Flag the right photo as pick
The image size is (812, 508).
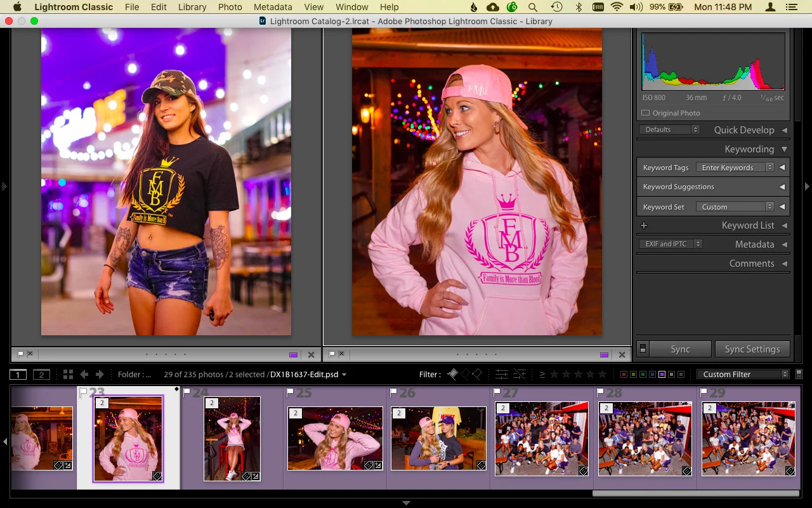[332, 354]
